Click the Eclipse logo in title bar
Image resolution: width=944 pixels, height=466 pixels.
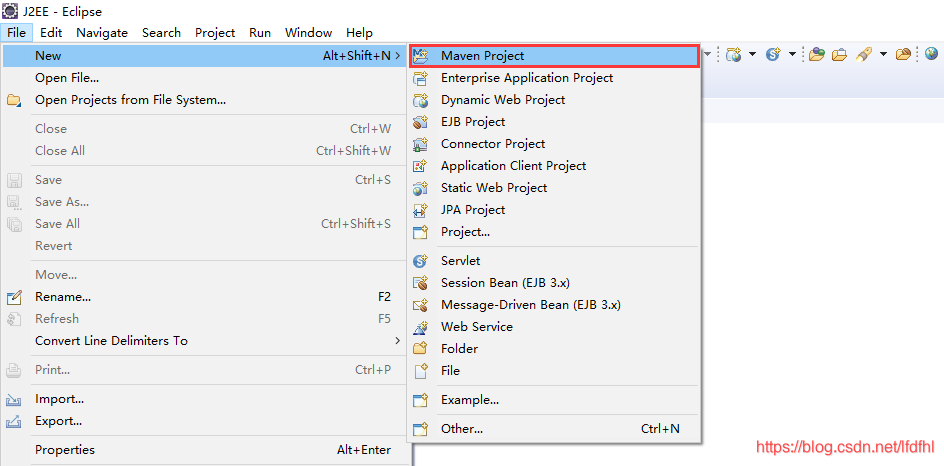point(11,11)
